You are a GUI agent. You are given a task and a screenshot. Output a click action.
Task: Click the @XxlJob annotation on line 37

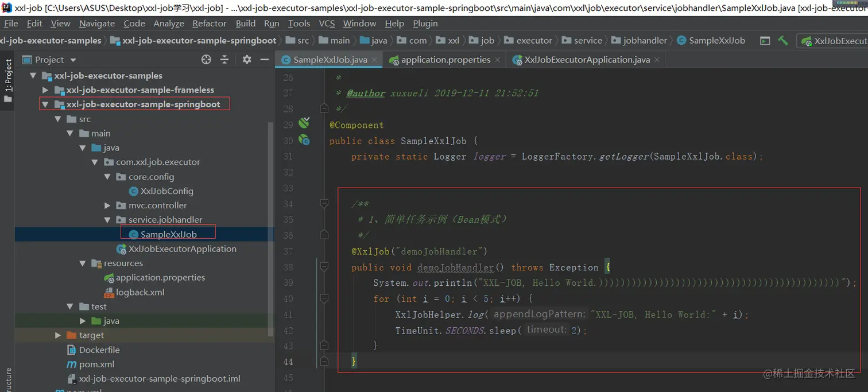[x=371, y=251]
